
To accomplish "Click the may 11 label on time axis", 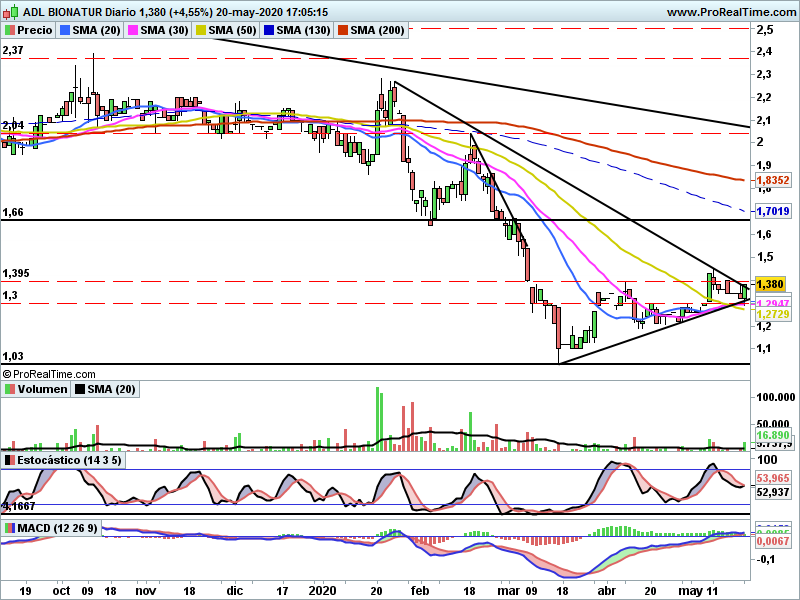I will click(698, 591).
